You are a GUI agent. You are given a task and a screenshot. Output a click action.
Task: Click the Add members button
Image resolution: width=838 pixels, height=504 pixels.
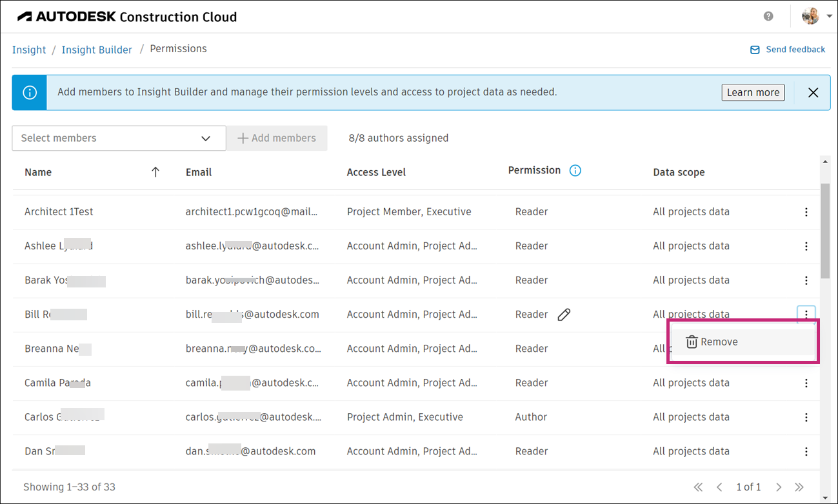point(277,138)
